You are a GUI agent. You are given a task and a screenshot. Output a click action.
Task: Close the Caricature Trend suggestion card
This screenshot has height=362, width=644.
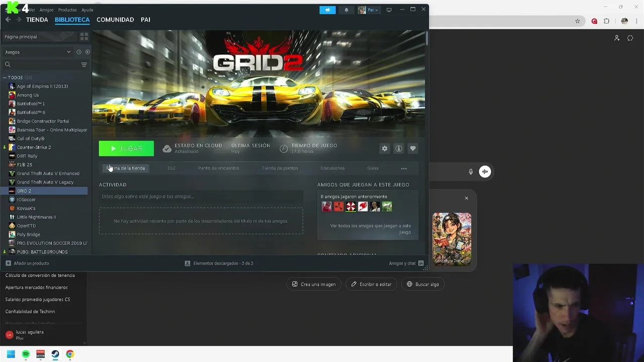[466, 198]
